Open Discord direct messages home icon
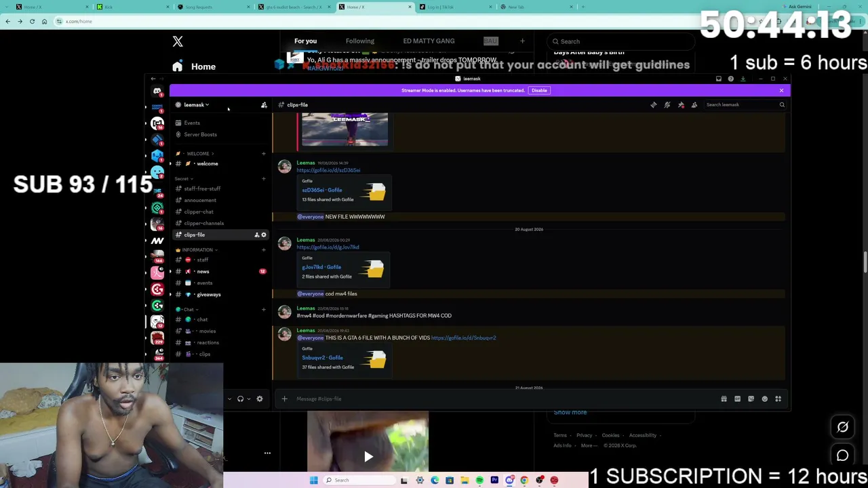This screenshot has height=488, width=868. [x=157, y=91]
